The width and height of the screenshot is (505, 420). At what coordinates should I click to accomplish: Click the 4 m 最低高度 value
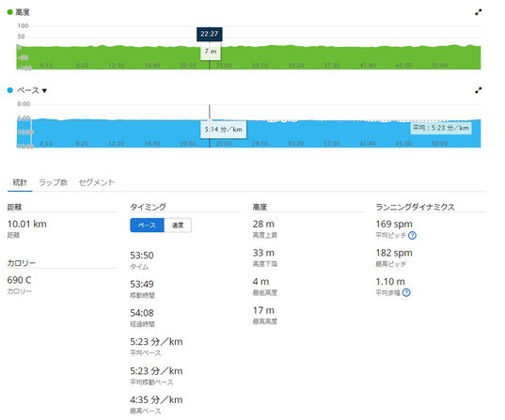[260, 282]
